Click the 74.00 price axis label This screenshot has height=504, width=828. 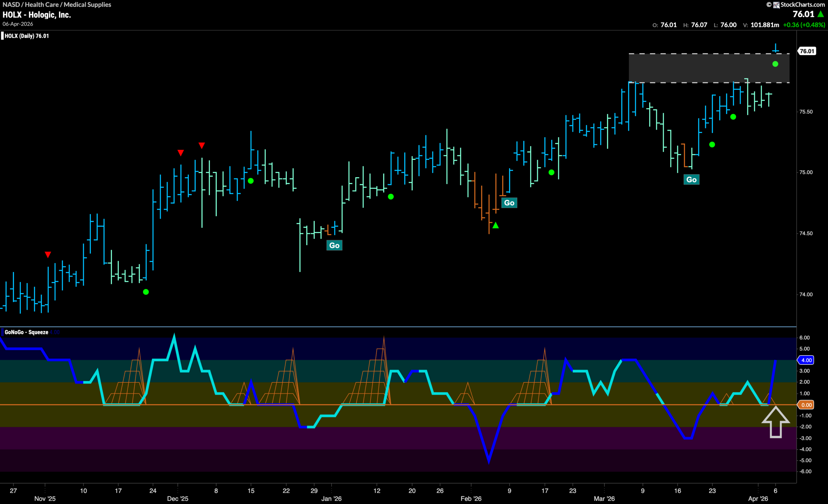point(806,294)
